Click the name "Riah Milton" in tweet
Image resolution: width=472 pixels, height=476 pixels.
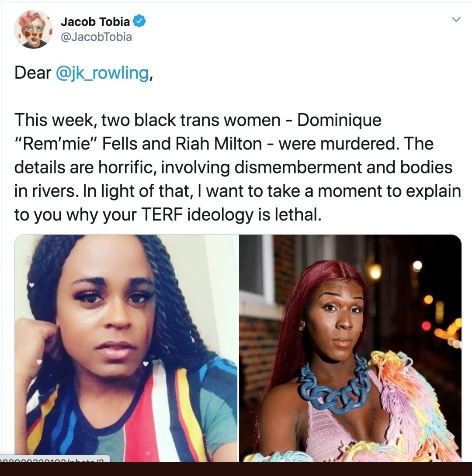[x=219, y=144]
